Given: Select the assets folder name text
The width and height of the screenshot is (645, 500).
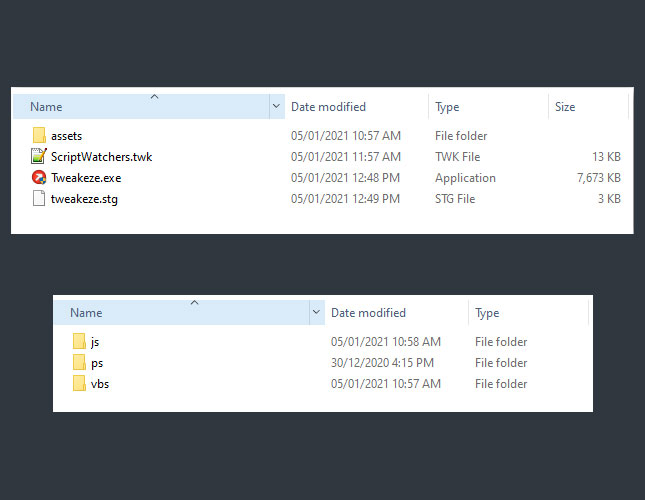Looking at the screenshot, I should pyautogui.click(x=67, y=135).
